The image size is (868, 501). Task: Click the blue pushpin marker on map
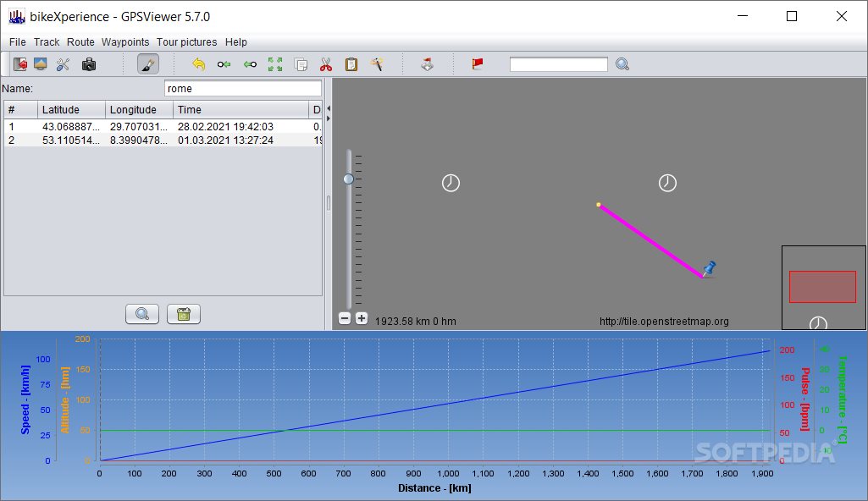[x=709, y=269]
